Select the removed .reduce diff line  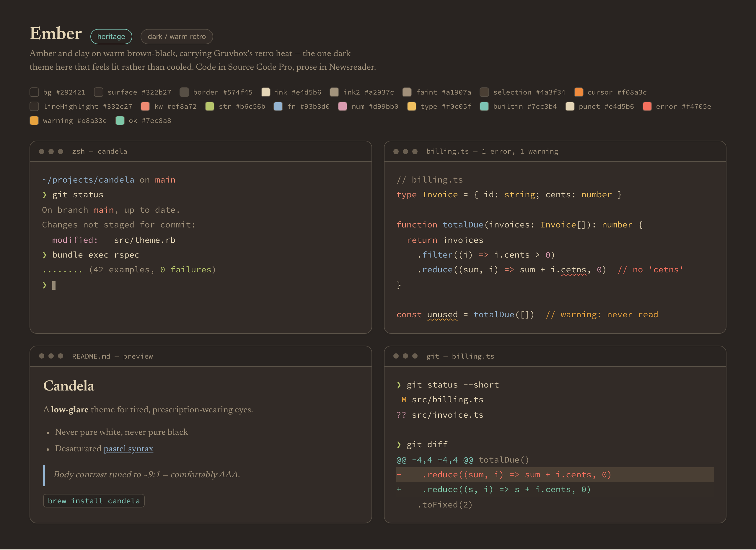click(555, 475)
